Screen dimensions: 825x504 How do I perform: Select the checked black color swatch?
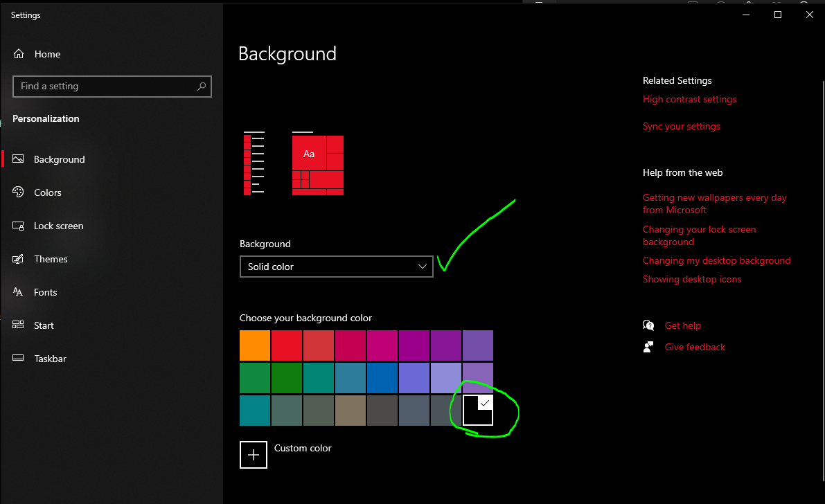tap(477, 411)
